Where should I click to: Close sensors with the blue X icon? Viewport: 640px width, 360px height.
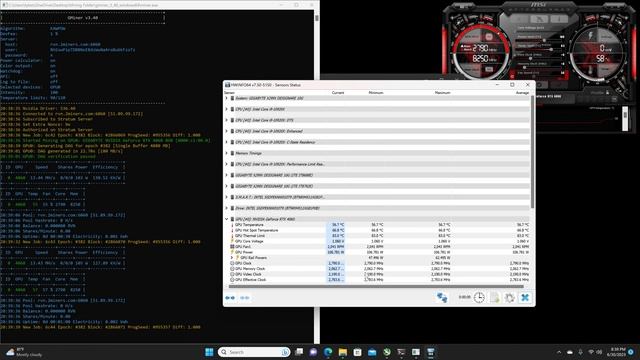(525, 297)
